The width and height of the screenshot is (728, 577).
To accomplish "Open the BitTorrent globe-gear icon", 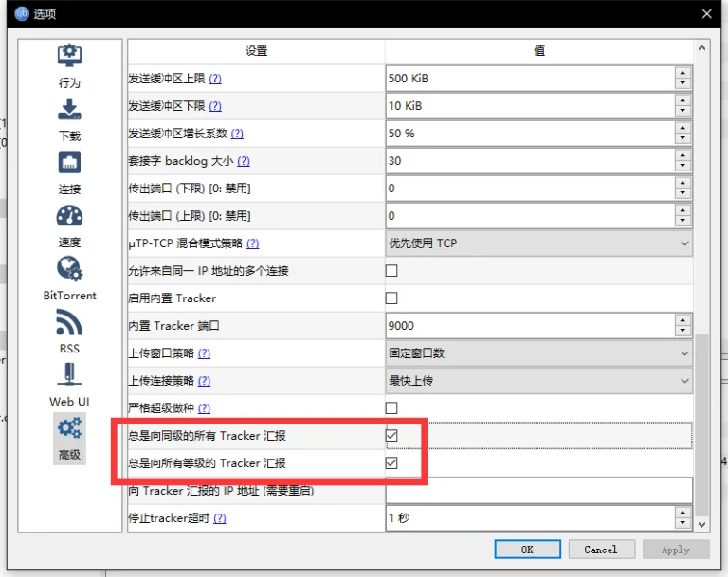I will [69, 269].
